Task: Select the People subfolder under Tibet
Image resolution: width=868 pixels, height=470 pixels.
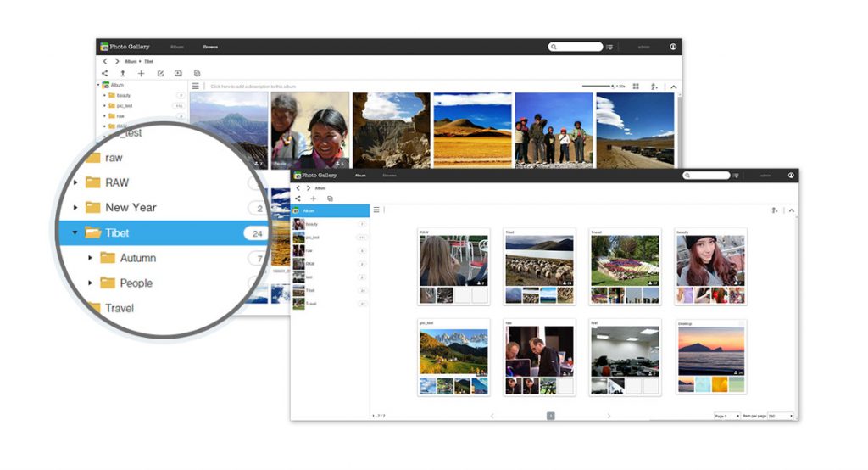Action: point(136,283)
